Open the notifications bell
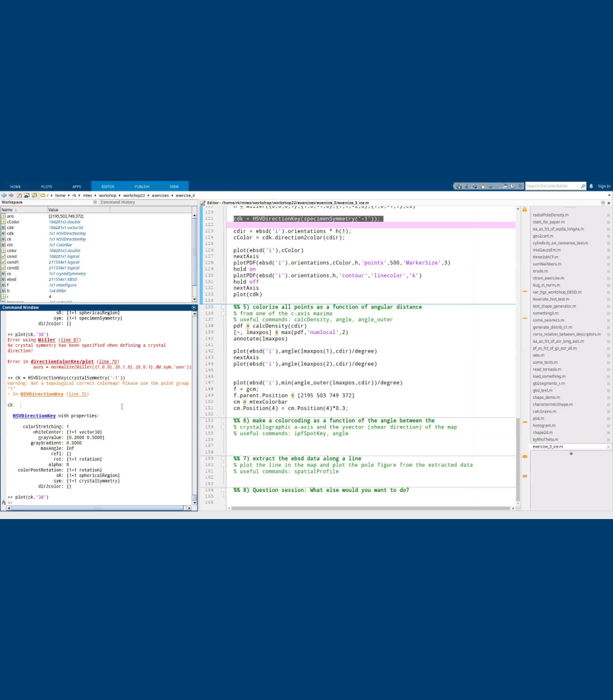This screenshot has height=700, width=613. 591,186
